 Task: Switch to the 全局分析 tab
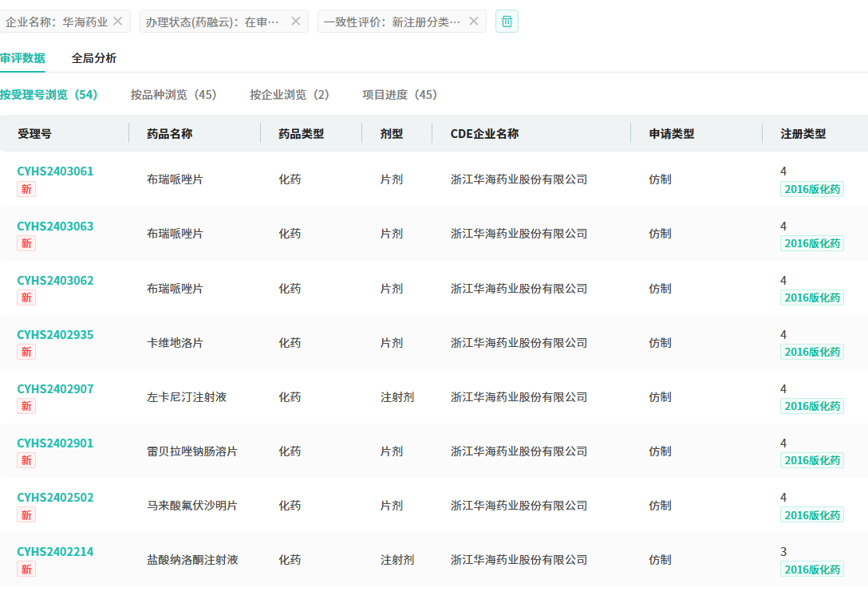[94, 58]
